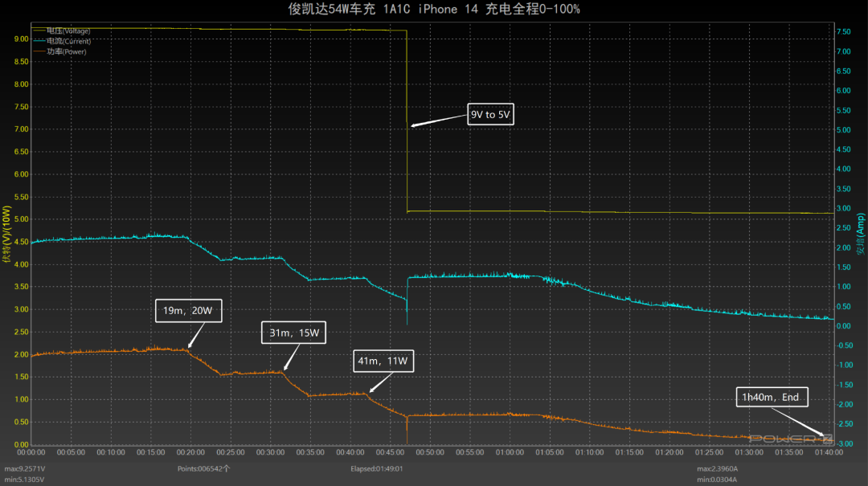Click the 01:40:00 time axis label
The image size is (868, 486).
(x=829, y=452)
